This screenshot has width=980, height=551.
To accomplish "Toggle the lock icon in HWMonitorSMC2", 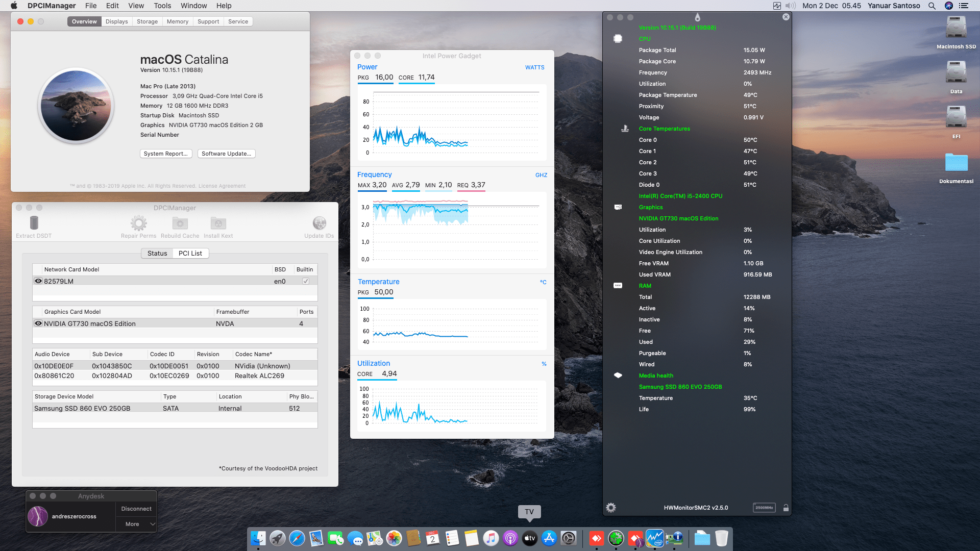I will (786, 508).
